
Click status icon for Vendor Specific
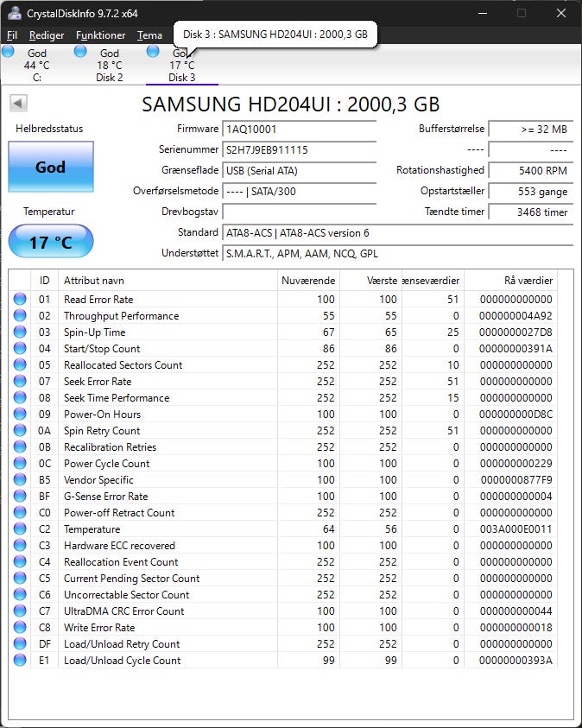tap(20, 479)
